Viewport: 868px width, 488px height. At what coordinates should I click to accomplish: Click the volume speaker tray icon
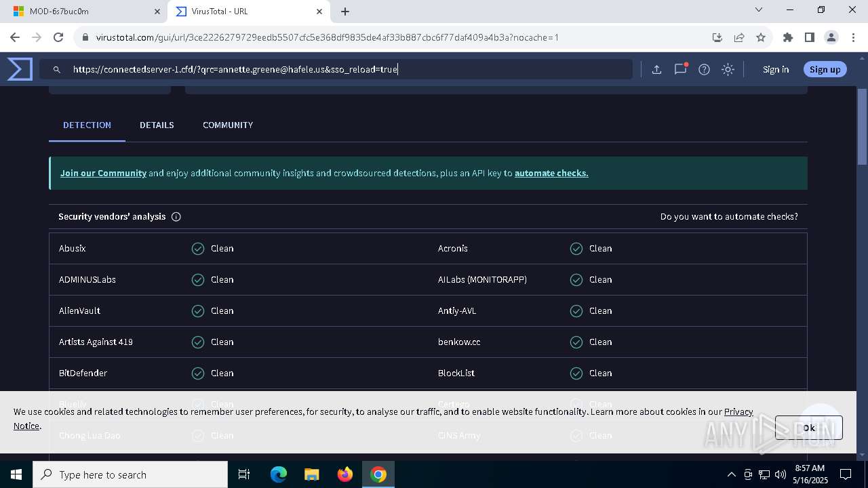780,474
